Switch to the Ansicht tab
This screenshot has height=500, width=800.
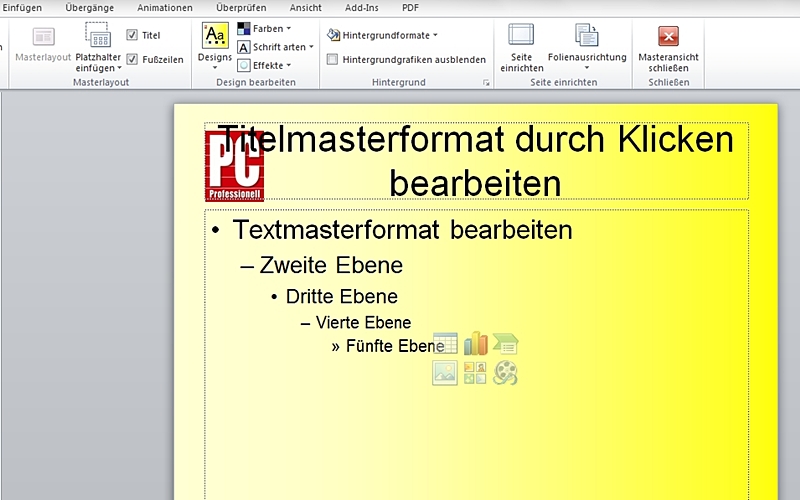click(306, 8)
